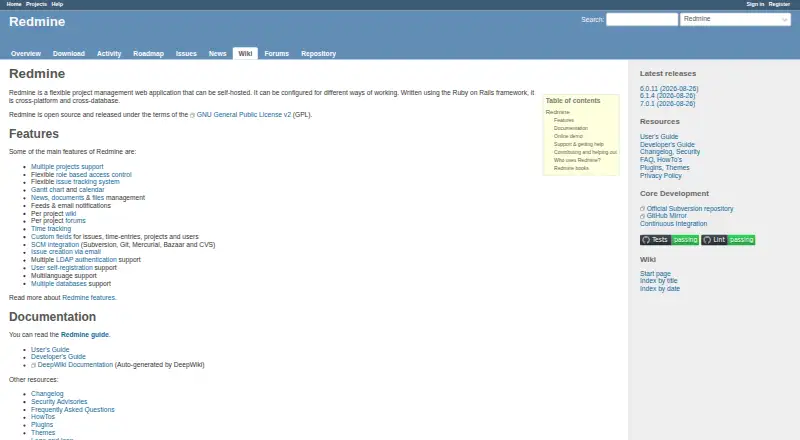
Task: Open the SCM integration link
Action: coord(55,245)
